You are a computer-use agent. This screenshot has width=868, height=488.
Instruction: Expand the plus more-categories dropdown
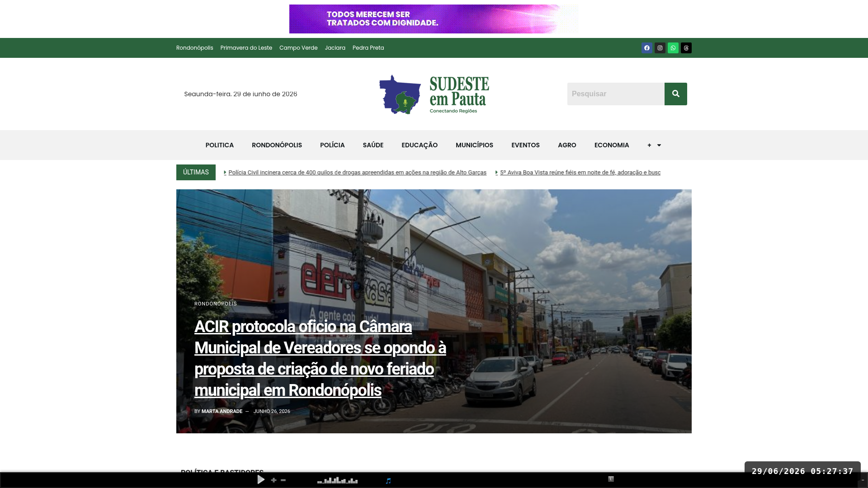coord(654,145)
